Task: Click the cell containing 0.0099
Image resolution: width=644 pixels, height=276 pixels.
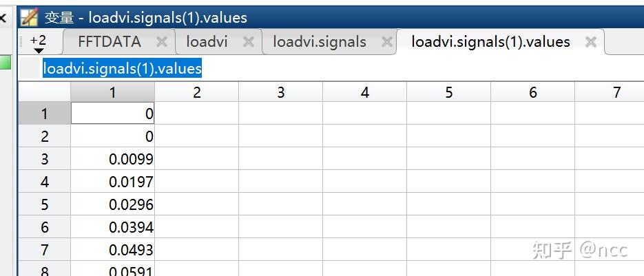Action: (x=113, y=159)
